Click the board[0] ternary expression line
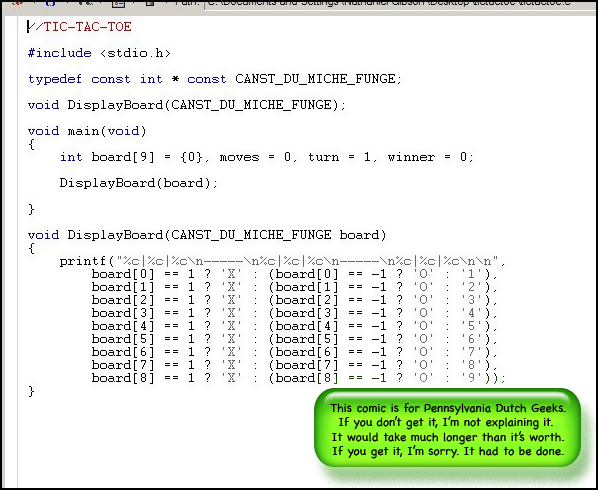The height and width of the screenshot is (490, 598). (295, 274)
